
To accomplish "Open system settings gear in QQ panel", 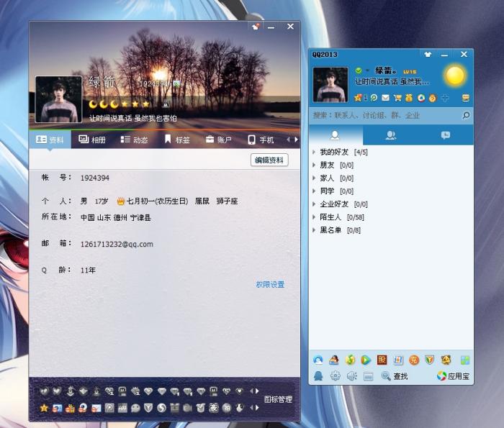I will [336, 375].
